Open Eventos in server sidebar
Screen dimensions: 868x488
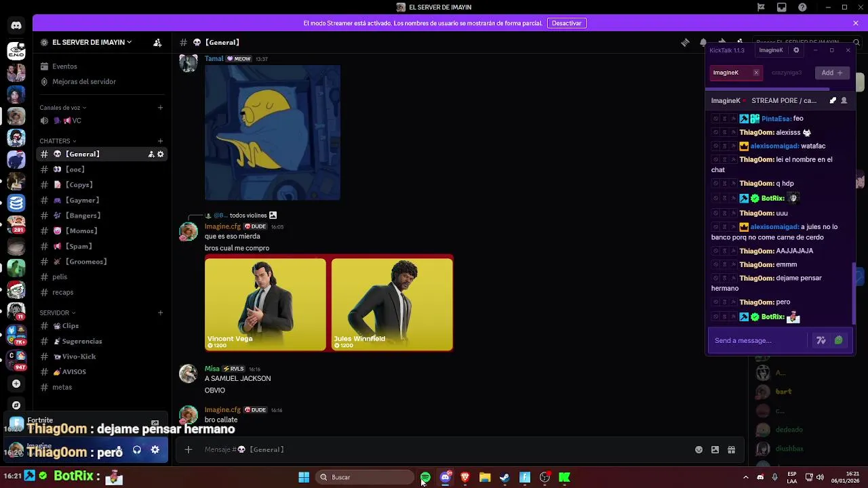coord(102,66)
